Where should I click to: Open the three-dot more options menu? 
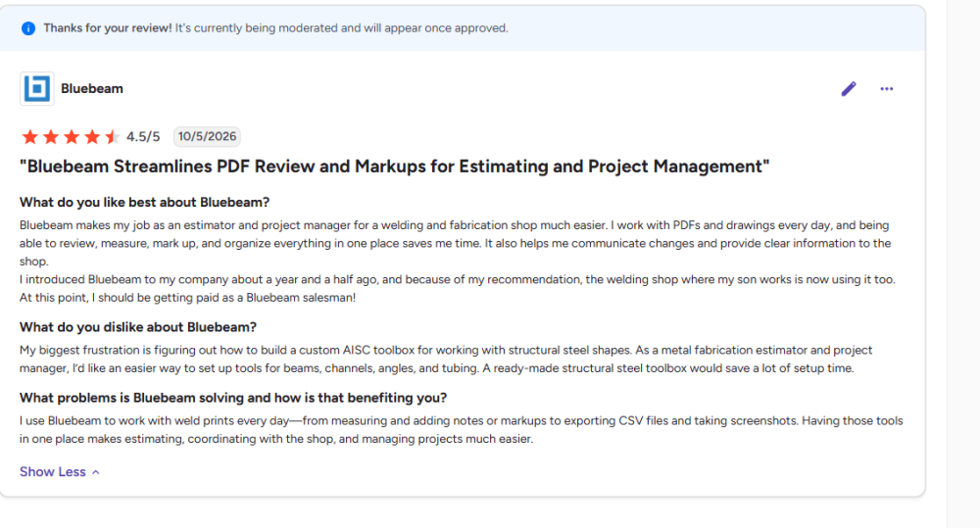point(886,89)
